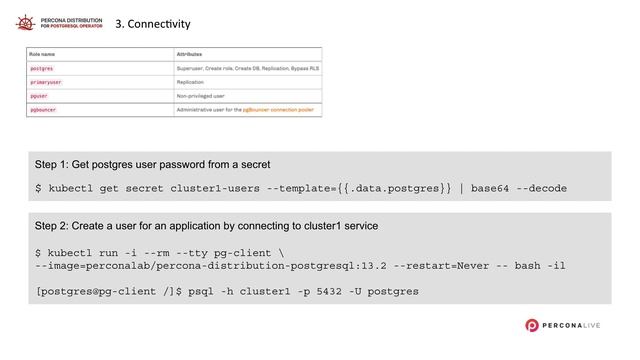Screen dimensions: 640x360
Task: Click the Percona Live circular P icon
Action: click(x=531, y=325)
